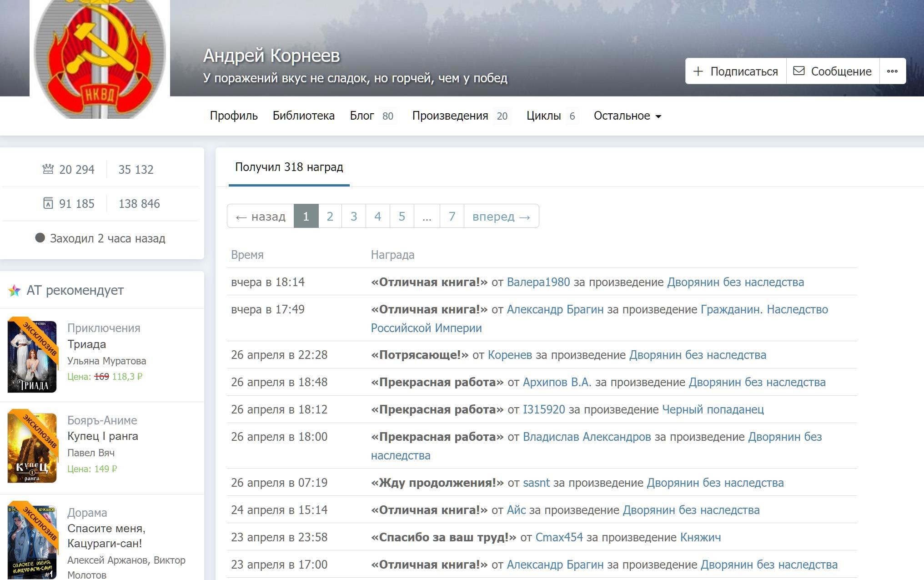924x580 pixels.
Task: Click the three-dots more options button
Action: point(892,71)
